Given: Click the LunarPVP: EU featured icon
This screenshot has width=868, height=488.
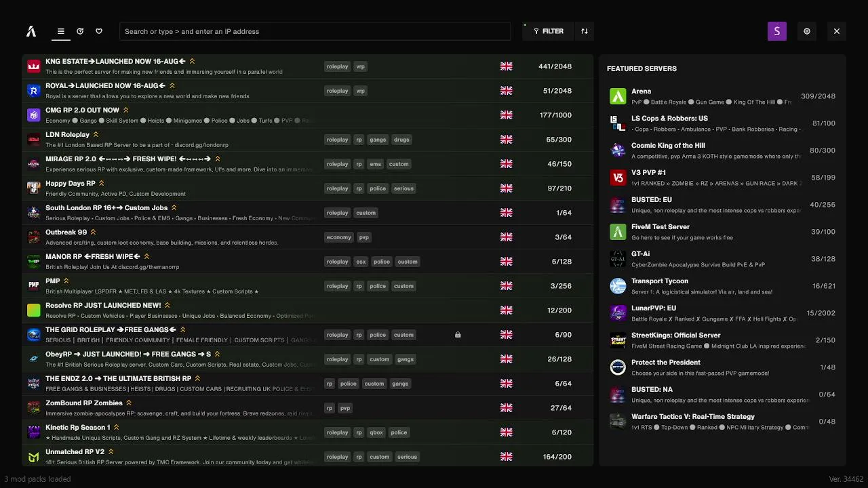Looking at the screenshot, I should (x=618, y=313).
